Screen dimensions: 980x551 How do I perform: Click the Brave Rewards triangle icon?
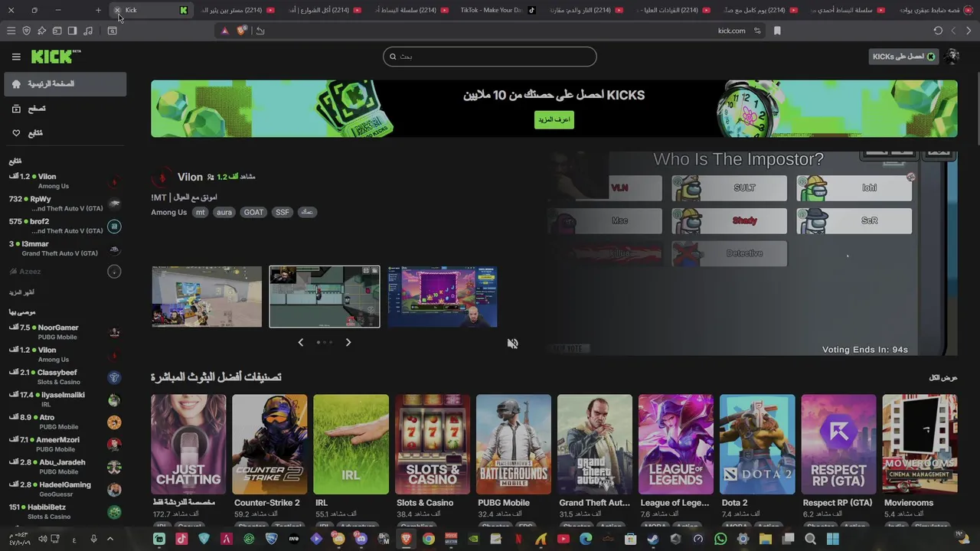[224, 31]
